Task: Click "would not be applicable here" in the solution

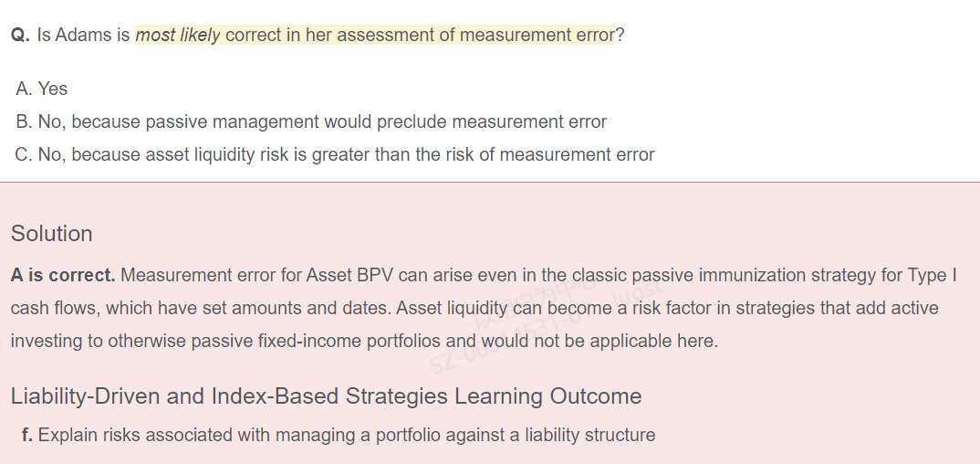Action: click(599, 341)
